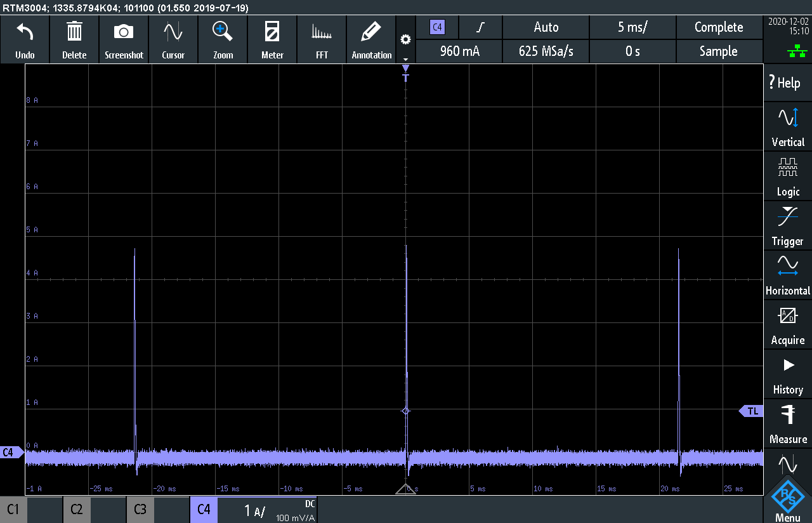The width and height of the screenshot is (812, 523).
Task: Open the Vertical settings menu
Action: click(x=787, y=126)
